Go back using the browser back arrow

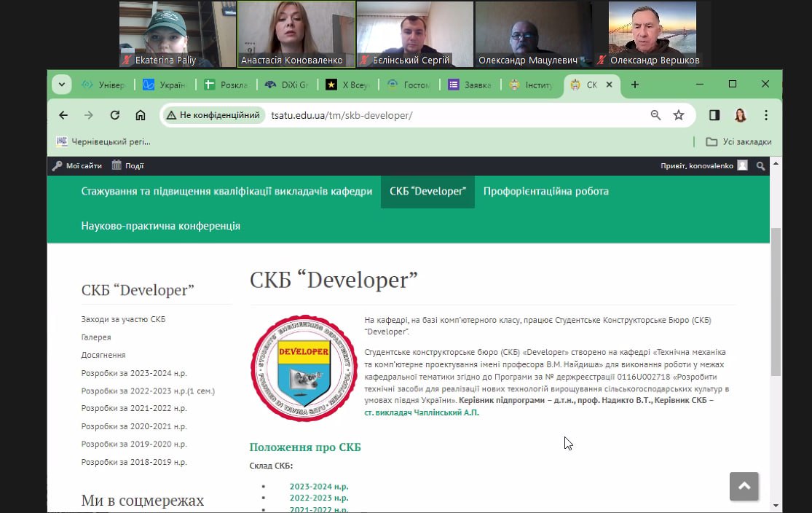pos(63,115)
